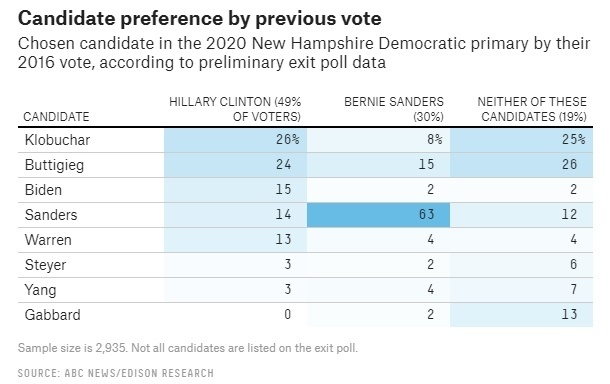Click Gabbard's 13 Neither cell
Viewport: 610px width, 384px height.
521,315
